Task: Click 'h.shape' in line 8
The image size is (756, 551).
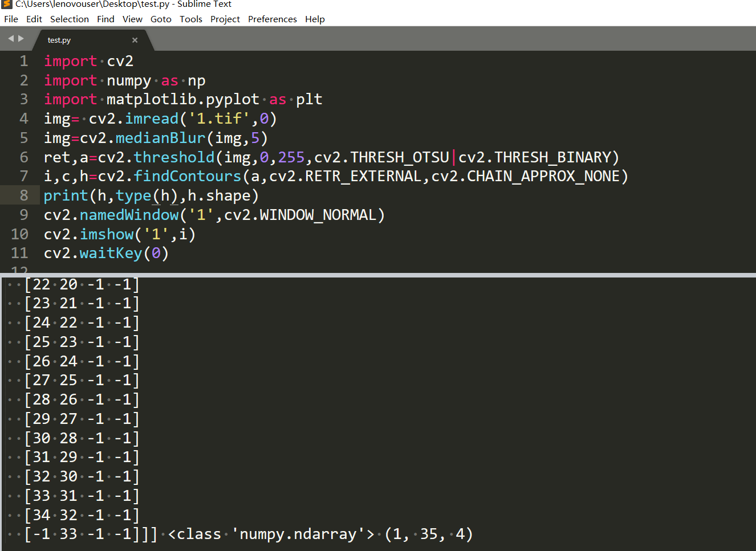Action: click(x=220, y=195)
